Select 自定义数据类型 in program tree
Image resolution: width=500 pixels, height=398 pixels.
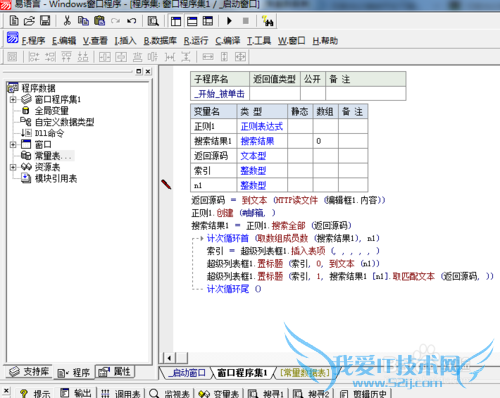pyautogui.click(x=64, y=122)
